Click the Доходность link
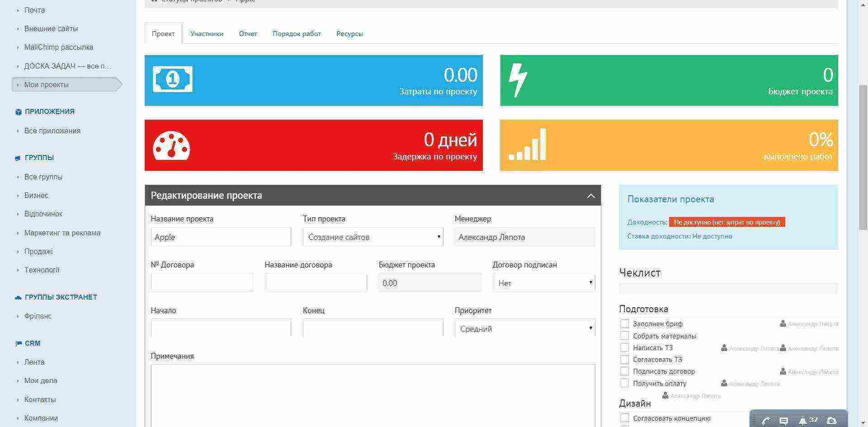Viewport: 868px width, 427px height. click(647, 222)
